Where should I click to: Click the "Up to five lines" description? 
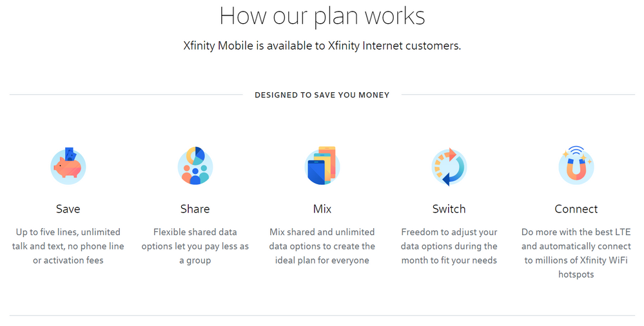[68, 246]
